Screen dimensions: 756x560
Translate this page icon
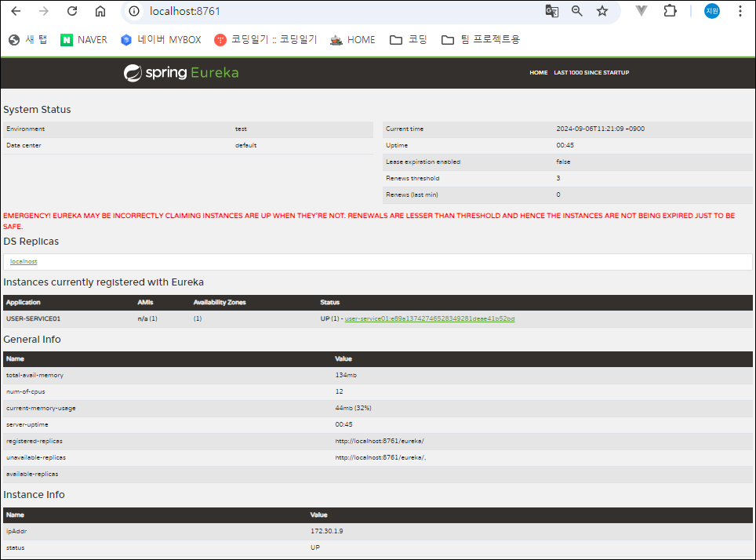(x=551, y=11)
